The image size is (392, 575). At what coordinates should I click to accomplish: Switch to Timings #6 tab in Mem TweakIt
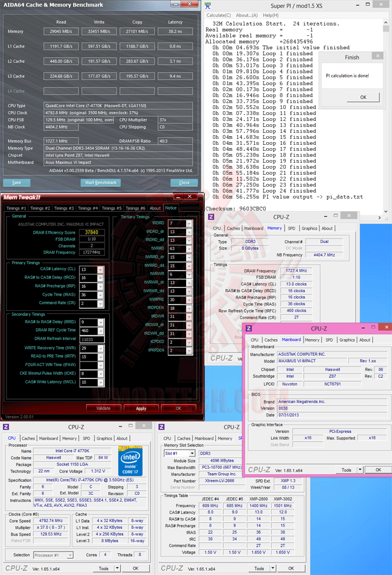tap(136, 208)
